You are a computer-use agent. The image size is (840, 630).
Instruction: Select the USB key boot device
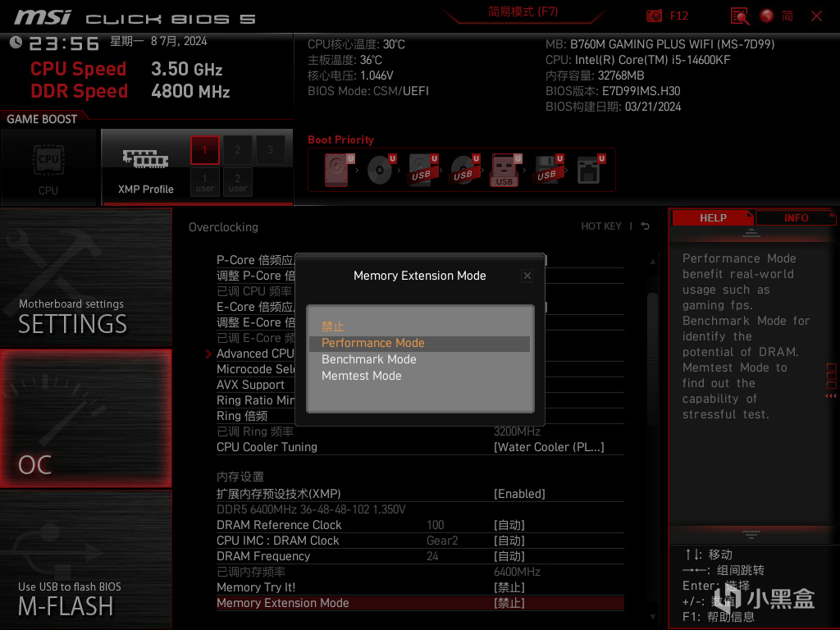point(505,170)
